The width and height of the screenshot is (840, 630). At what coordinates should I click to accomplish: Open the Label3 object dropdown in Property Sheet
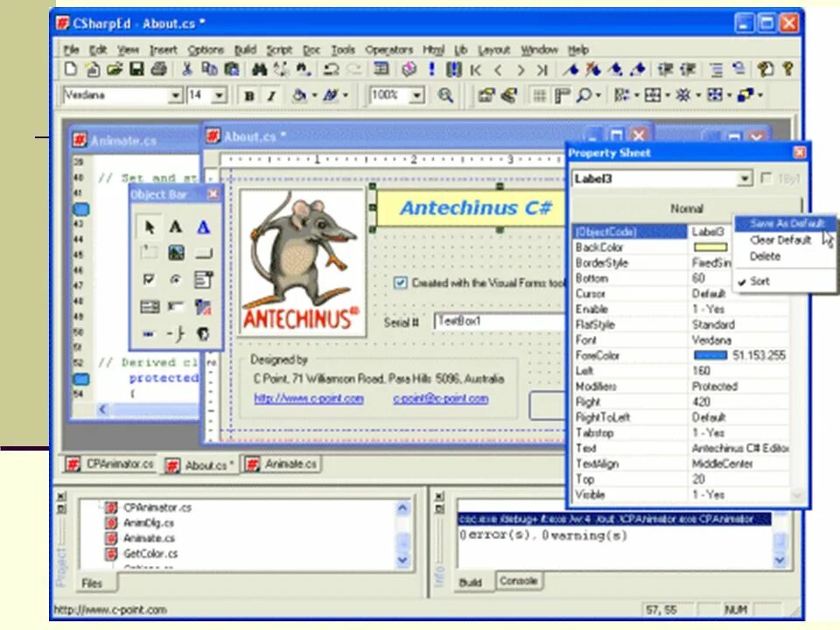click(745, 178)
